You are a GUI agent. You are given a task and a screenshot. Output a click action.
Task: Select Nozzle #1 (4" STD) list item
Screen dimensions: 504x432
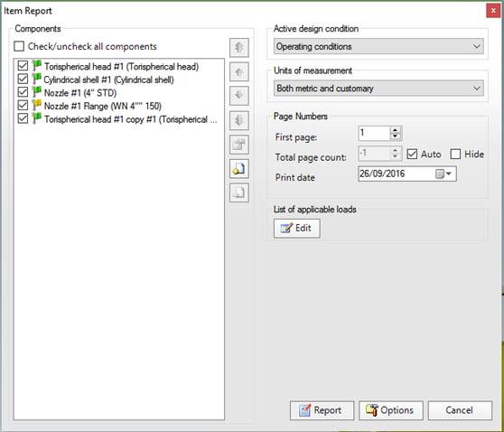[80, 93]
